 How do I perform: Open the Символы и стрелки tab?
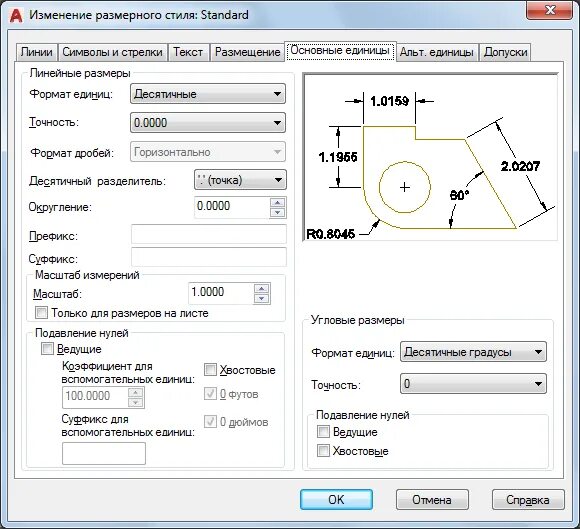point(112,52)
